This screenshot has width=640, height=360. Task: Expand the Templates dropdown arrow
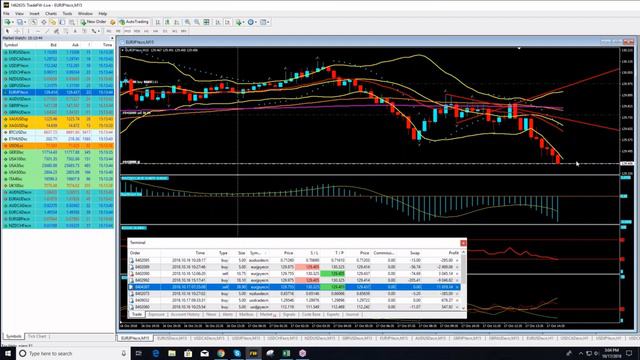point(269,22)
